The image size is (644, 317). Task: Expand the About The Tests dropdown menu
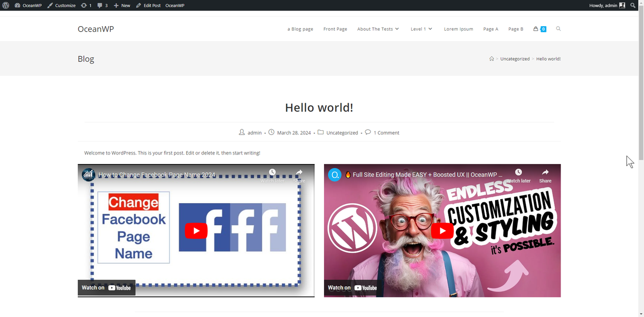click(378, 29)
